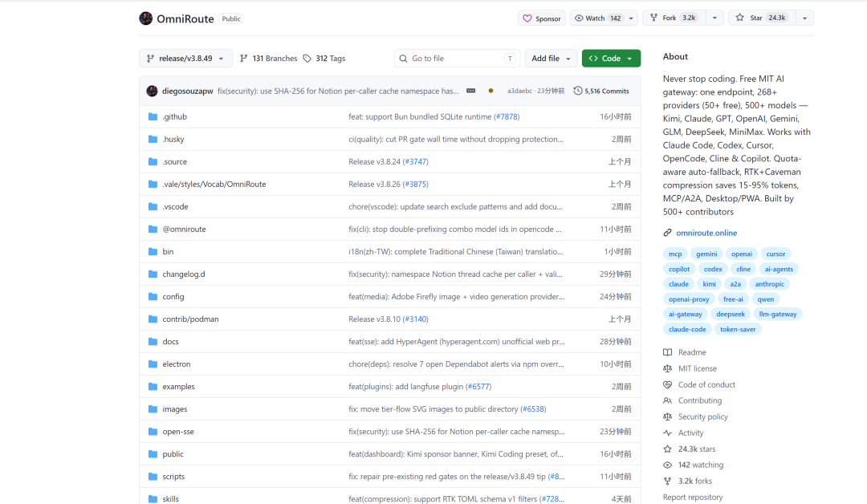
Task: Click the folder icon beside docs
Action: point(153,342)
